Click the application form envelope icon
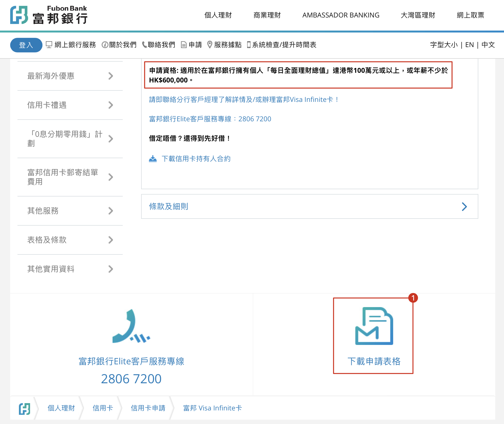This screenshot has width=504, height=424. (x=374, y=326)
